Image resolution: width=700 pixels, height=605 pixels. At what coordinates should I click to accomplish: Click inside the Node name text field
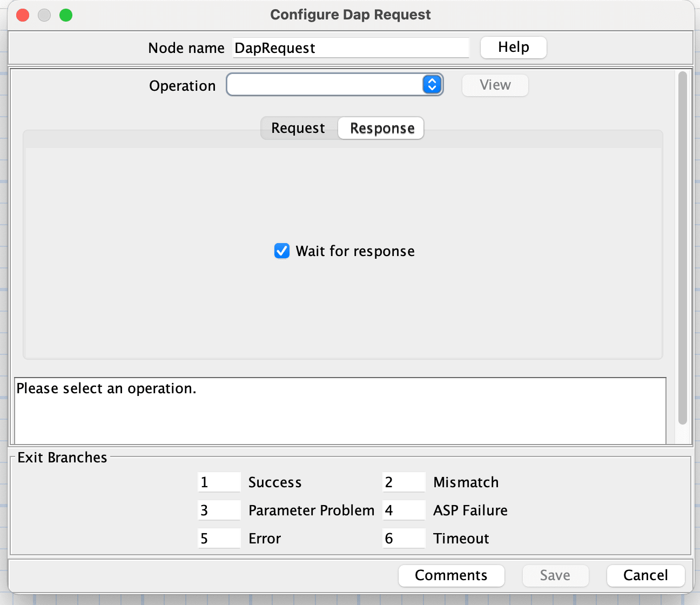pos(351,48)
